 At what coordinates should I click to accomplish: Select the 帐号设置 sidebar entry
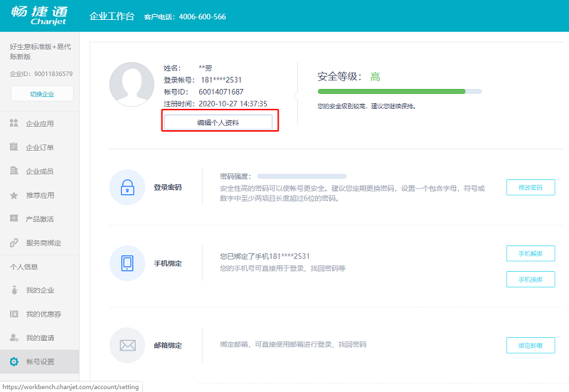coord(40,361)
